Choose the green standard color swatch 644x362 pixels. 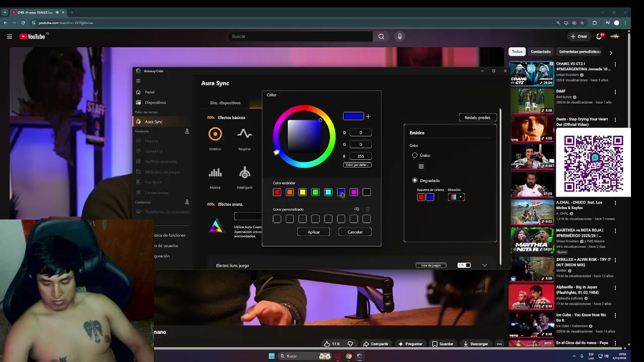coord(315,192)
